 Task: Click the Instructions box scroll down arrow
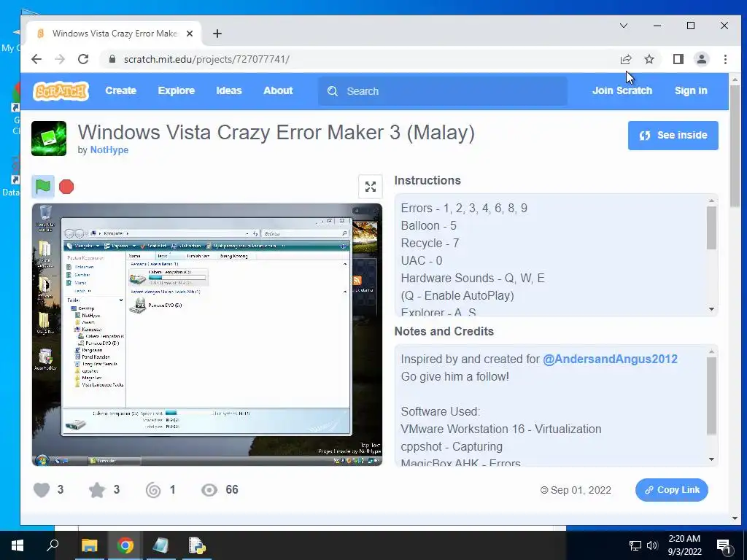pyautogui.click(x=712, y=309)
